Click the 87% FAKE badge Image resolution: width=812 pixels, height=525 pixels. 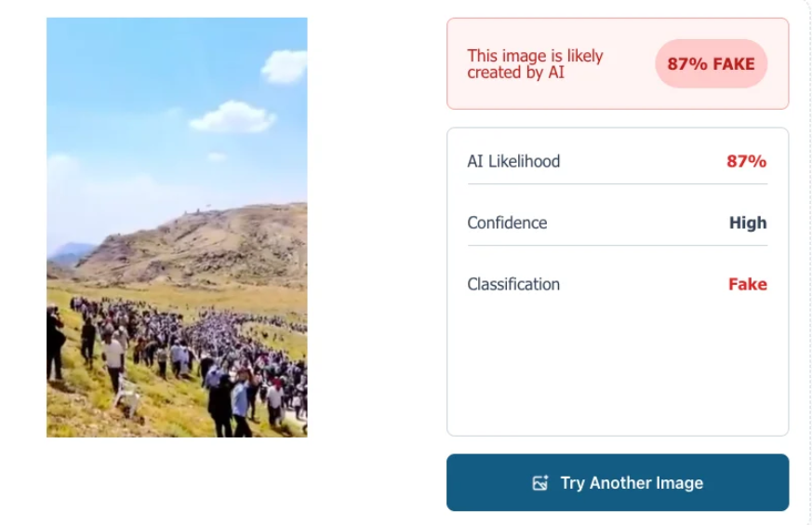(711, 63)
